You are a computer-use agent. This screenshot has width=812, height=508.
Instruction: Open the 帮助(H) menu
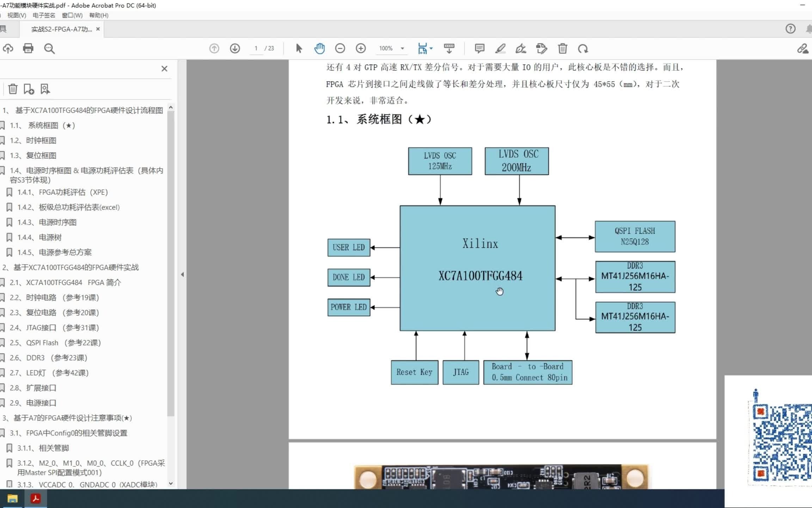click(x=98, y=16)
